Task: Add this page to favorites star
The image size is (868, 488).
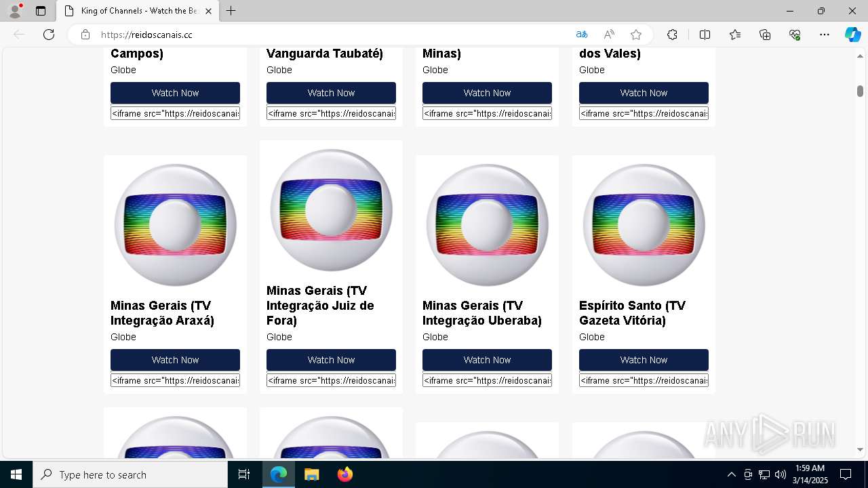Action: pos(636,35)
